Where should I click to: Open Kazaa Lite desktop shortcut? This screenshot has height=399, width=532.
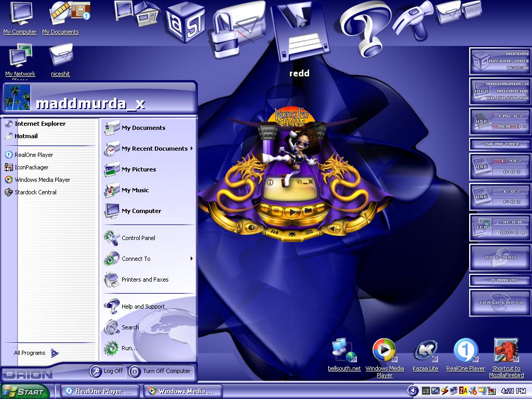point(425,355)
